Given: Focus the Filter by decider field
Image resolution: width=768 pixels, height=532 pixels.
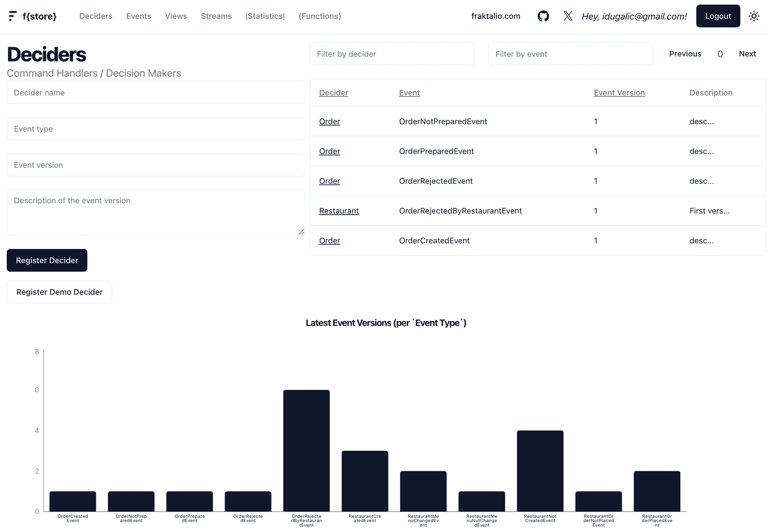Looking at the screenshot, I should tap(392, 54).
